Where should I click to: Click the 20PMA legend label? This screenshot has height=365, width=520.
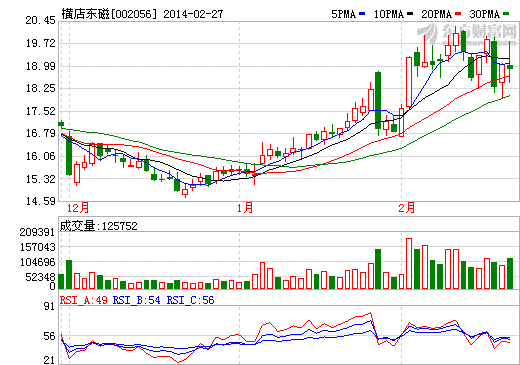pos(436,14)
